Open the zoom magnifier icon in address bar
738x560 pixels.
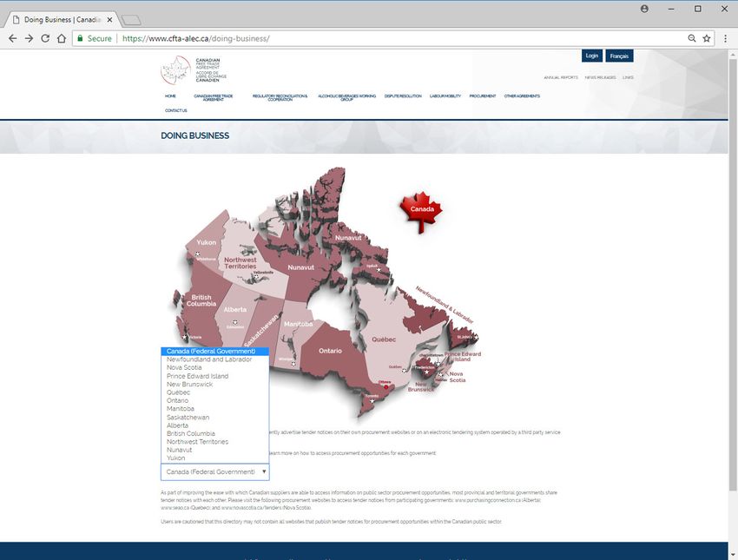[x=692, y=38]
